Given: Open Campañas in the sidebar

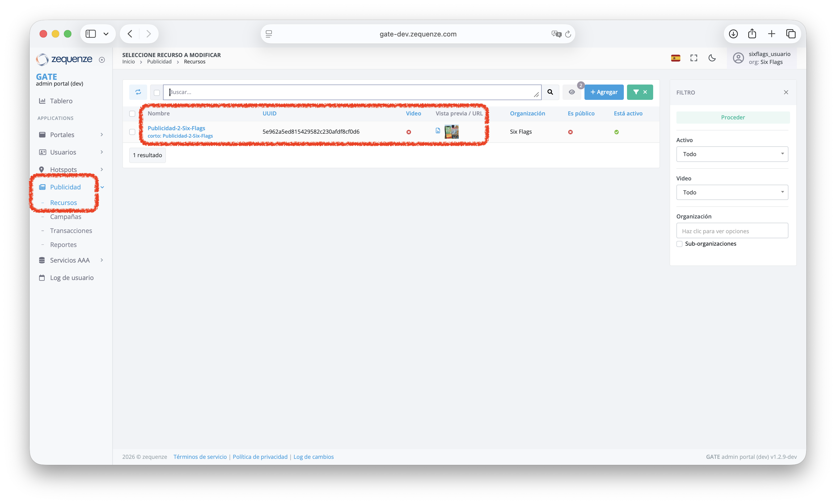Looking at the screenshot, I should click(66, 216).
